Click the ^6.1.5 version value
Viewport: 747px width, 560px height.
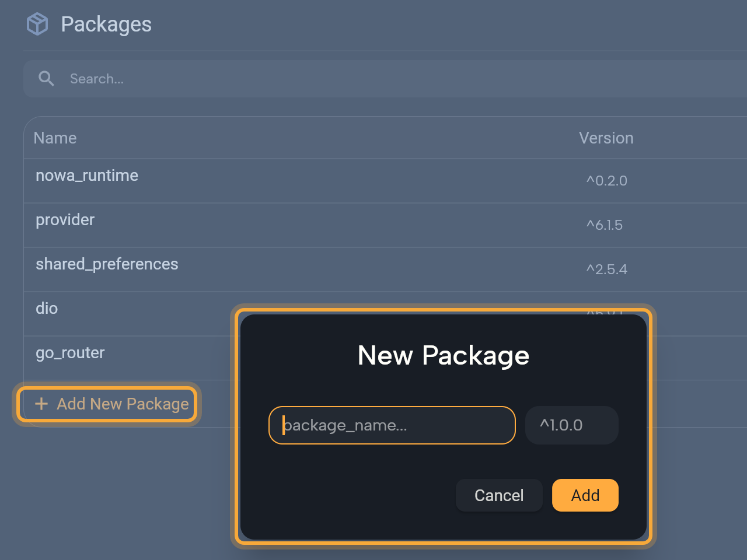tap(605, 225)
